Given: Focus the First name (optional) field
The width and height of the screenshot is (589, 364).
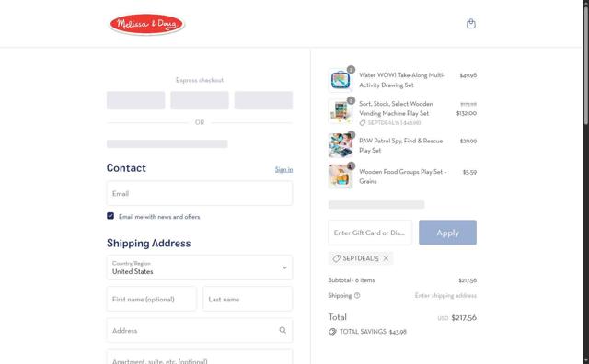Looking at the screenshot, I should (x=151, y=299).
